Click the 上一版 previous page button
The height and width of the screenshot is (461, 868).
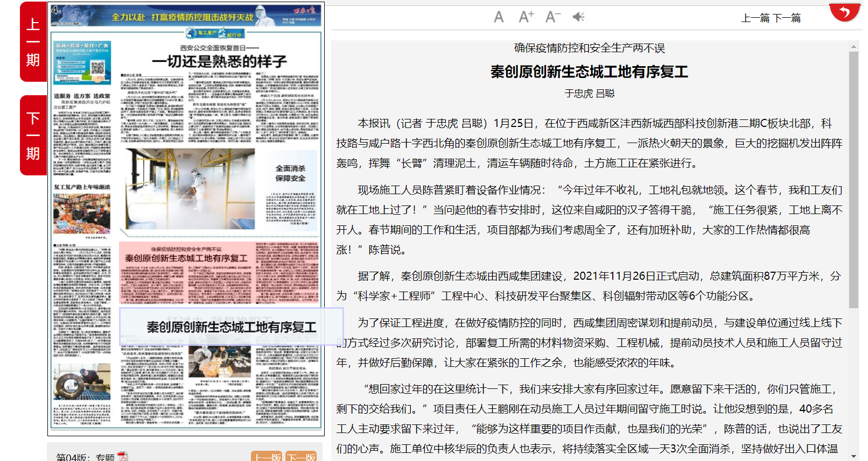tap(267, 456)
